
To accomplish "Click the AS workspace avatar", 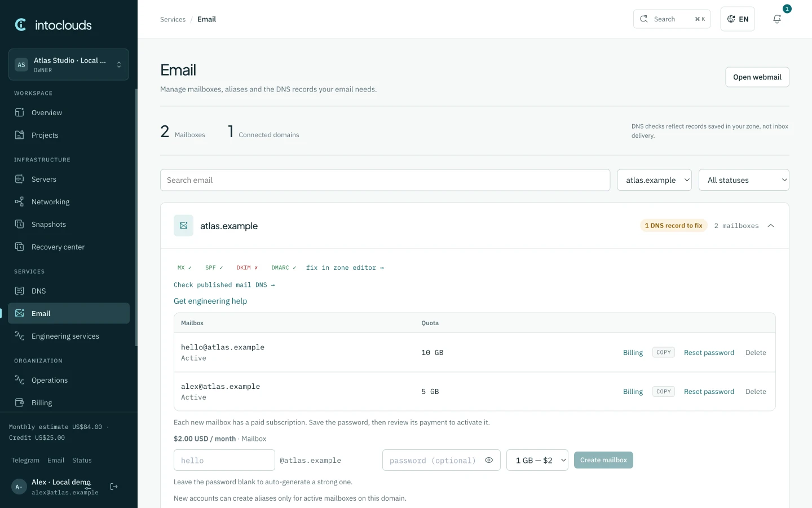I will (21, 65).
